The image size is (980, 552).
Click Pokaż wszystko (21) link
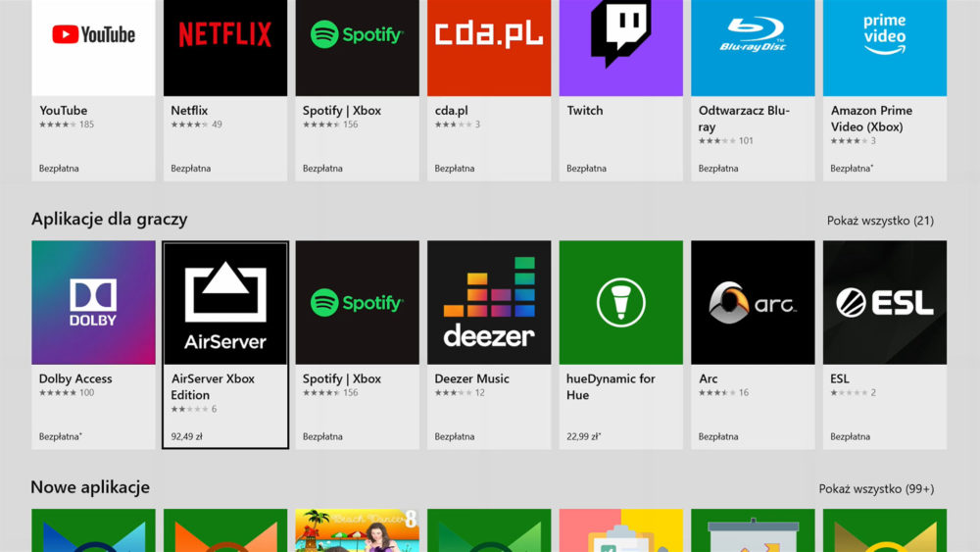point(880,221)
